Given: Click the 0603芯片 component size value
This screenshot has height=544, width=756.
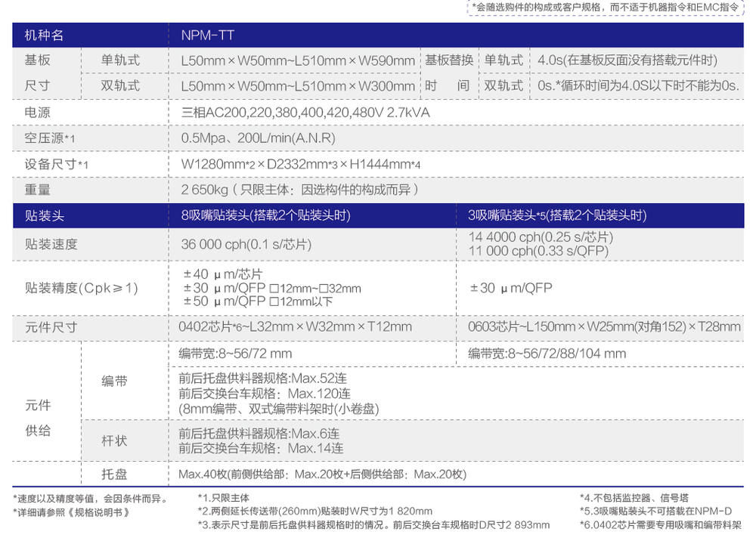Looking at the screenshot, I should (x=604, y=326).
